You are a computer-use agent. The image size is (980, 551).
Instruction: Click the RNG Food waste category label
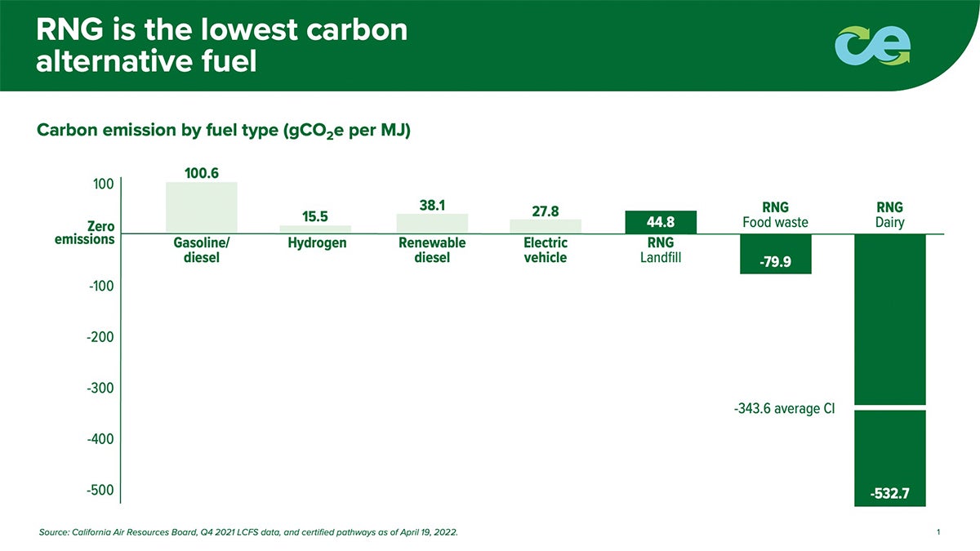coord(775,215)
